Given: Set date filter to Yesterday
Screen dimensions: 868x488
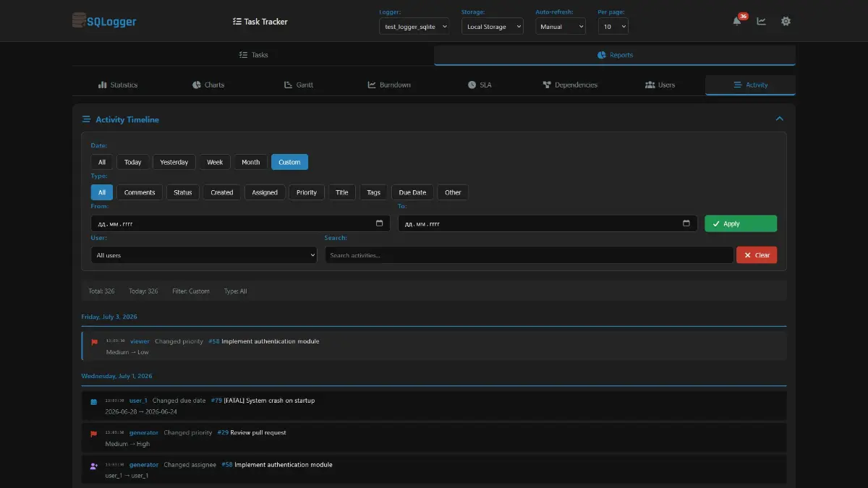Looking at the screenshot, I should [174, 162].
